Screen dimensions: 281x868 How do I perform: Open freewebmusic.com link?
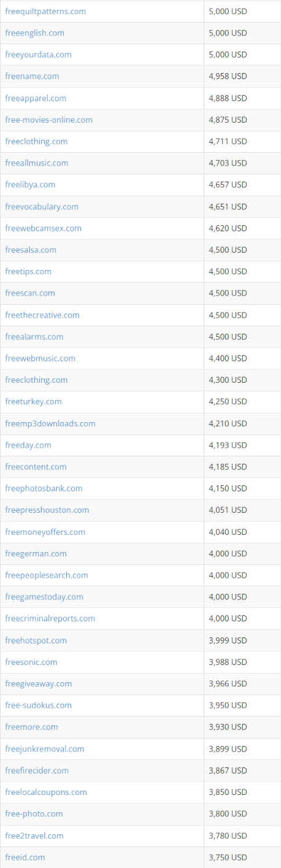[x=40, y=358]
